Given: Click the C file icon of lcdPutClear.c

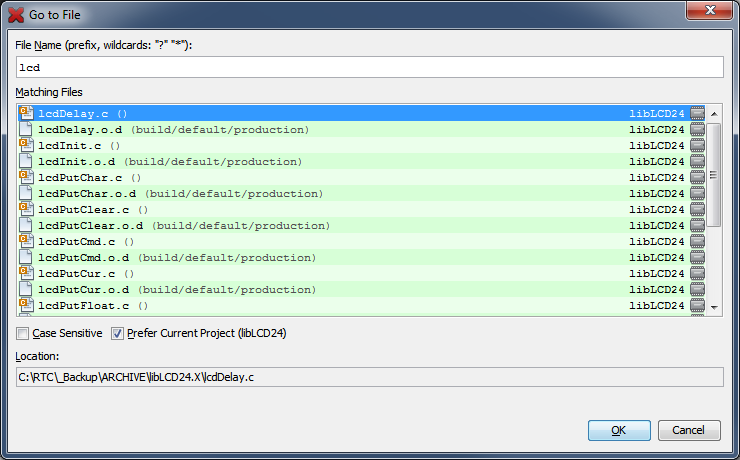Looking at the screenshot, I should (x=26, y=209).
